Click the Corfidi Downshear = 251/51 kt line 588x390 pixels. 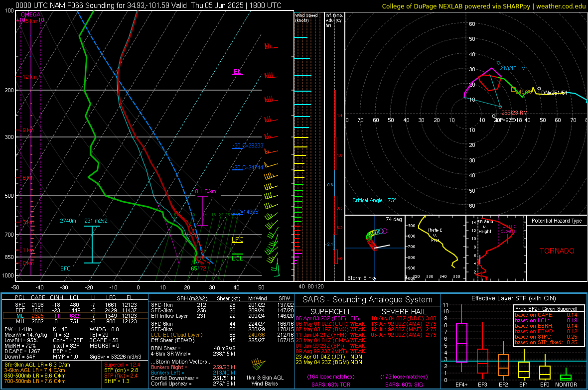coord(193,378)
